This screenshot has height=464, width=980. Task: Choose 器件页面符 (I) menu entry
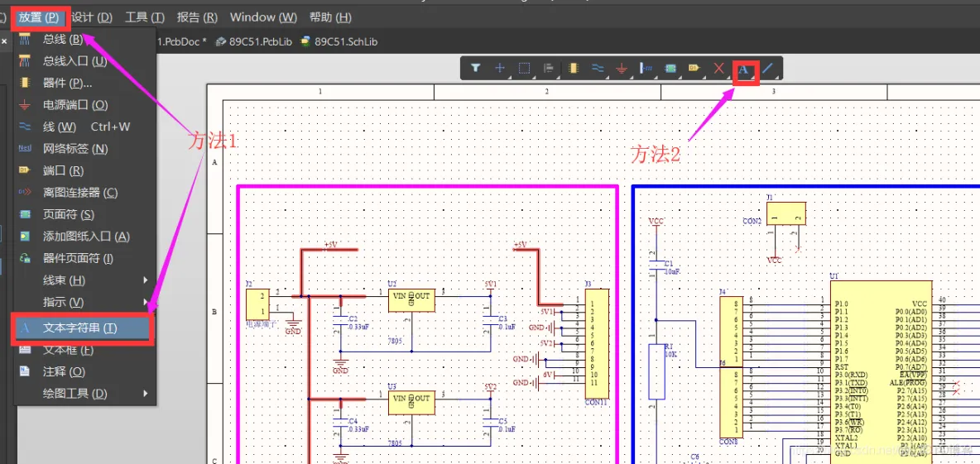pos(85,258)
